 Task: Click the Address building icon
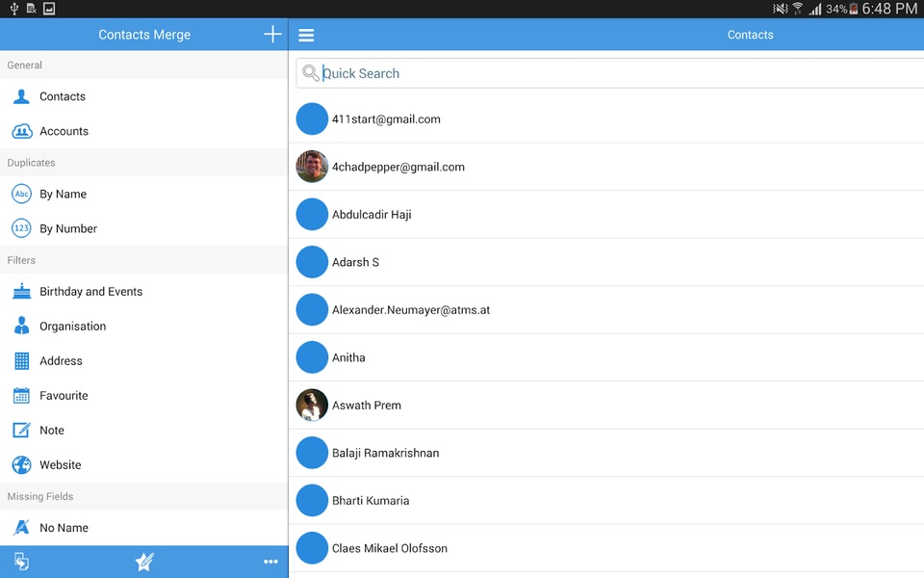tap(21, 360)
